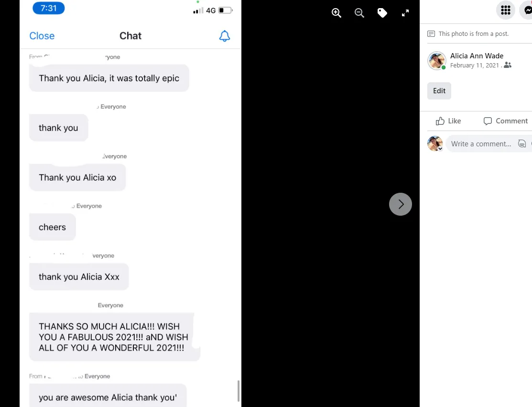Click the thumbs-up Like button

point(448,121)
